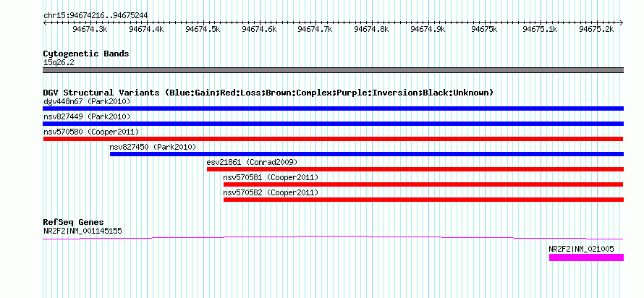This screenshot has height=298, width=644.
Task: Click the NR2F2|NM_001145155 gene label
Action: (x=82, y=231)
